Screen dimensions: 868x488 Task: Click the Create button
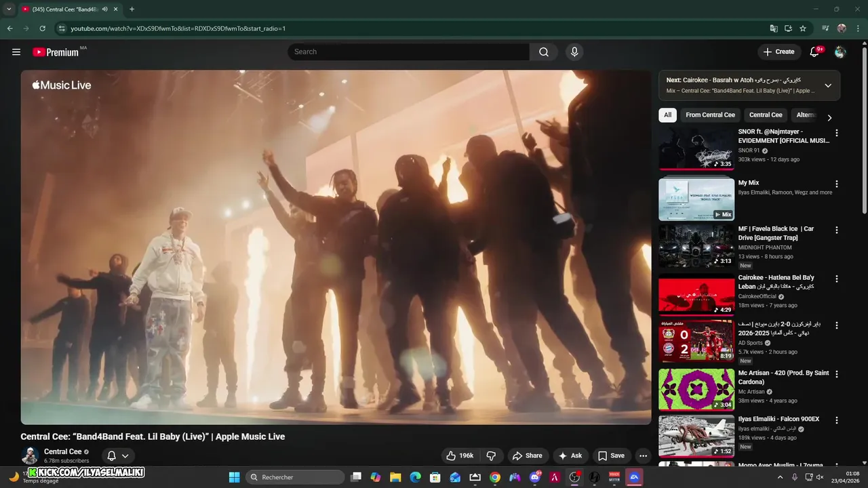coord(778,52)
